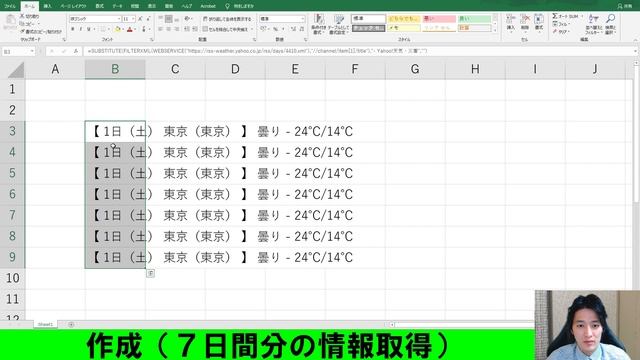Click the AutoSum sigma icon
Image resolution: width=640 pixels, height=360 pixels.
click(x=555, y=16)
